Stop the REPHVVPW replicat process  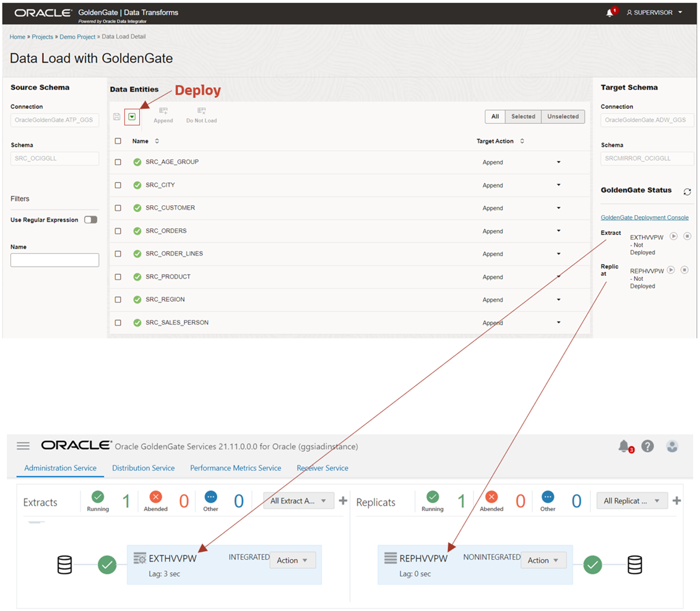click(685, 270)
